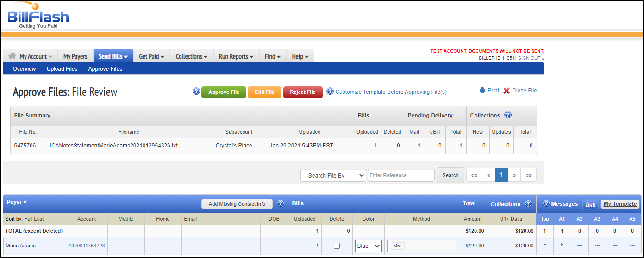Open the Run Reports menu
This screenshot has width=644, height=258.
[x=236, y=56]
